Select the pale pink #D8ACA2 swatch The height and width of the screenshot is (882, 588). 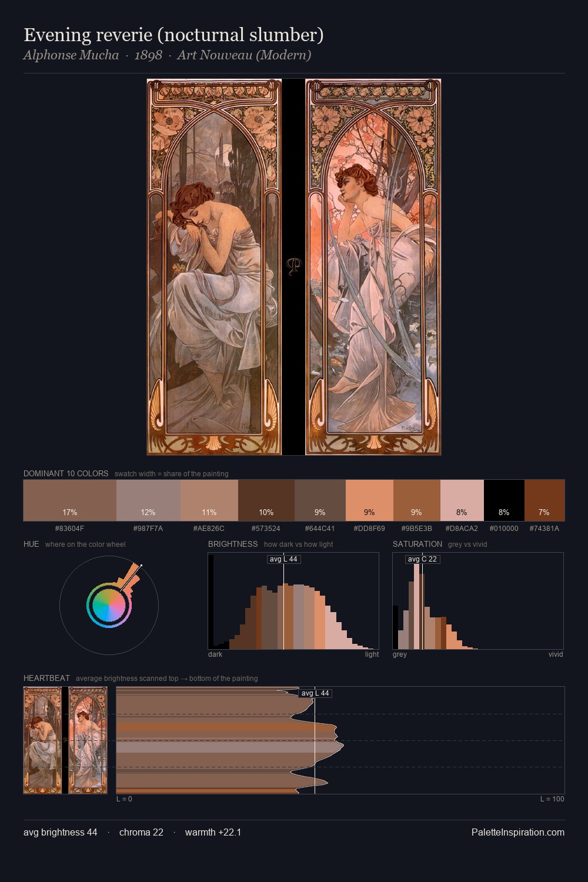click(x=462, y=500)
